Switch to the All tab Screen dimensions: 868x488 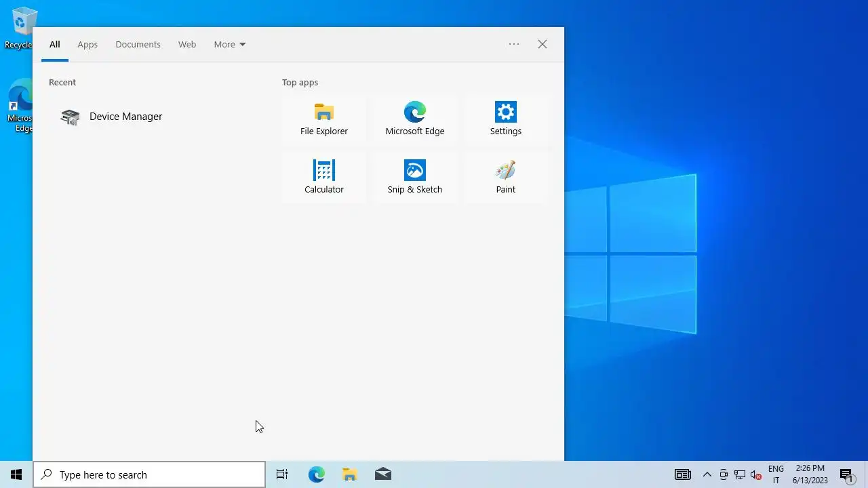click(x=55, y=44)
